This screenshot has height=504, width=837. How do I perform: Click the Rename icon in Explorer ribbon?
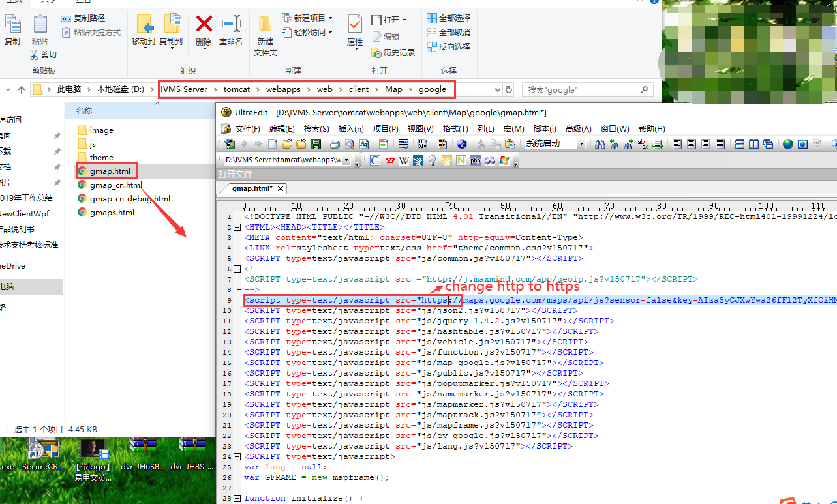(231, 30)
